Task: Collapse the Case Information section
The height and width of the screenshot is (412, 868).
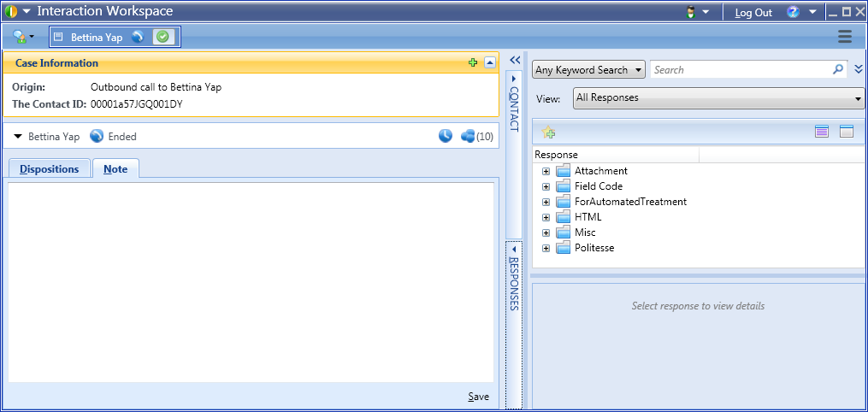Action: tap(489, 62)
